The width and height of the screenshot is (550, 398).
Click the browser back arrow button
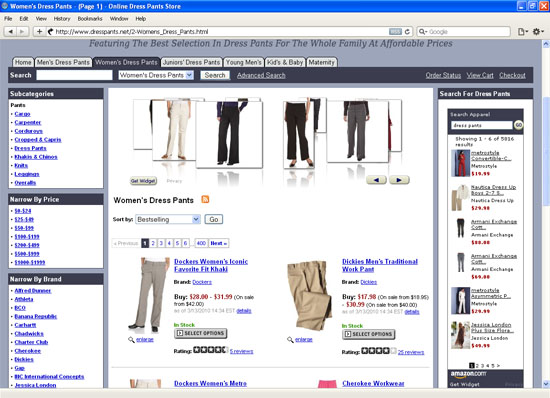[x=11, y=32]
